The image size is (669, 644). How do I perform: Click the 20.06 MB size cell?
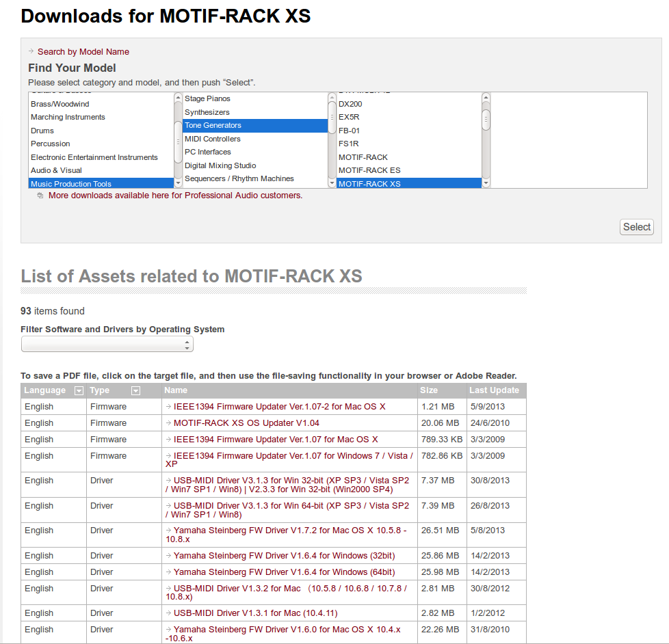442,423
